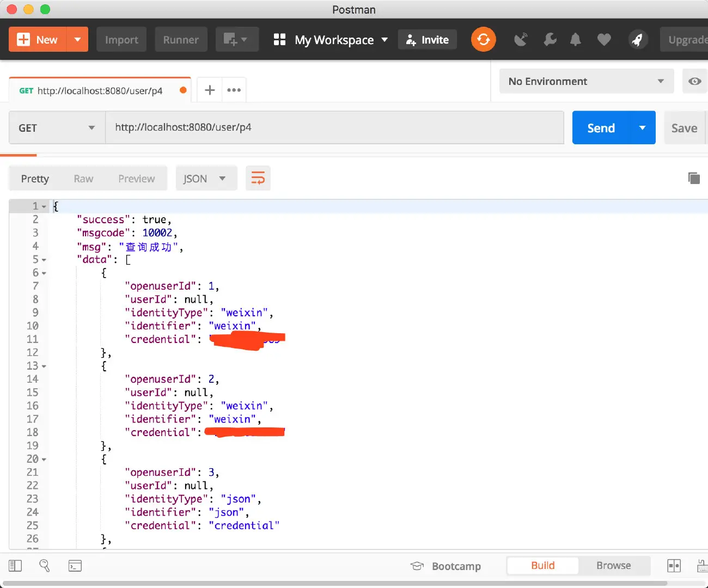The image size is (708, 588).
Task: Expand the Send button dropdown arrow
Action: [x=643, y=128]
